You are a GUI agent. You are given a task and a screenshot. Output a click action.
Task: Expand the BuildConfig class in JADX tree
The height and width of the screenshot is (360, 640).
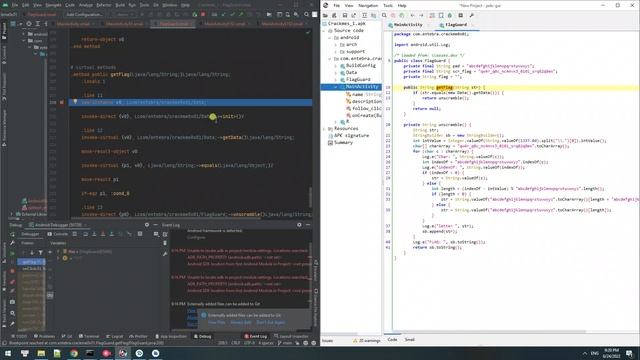(x=336, y=66)
